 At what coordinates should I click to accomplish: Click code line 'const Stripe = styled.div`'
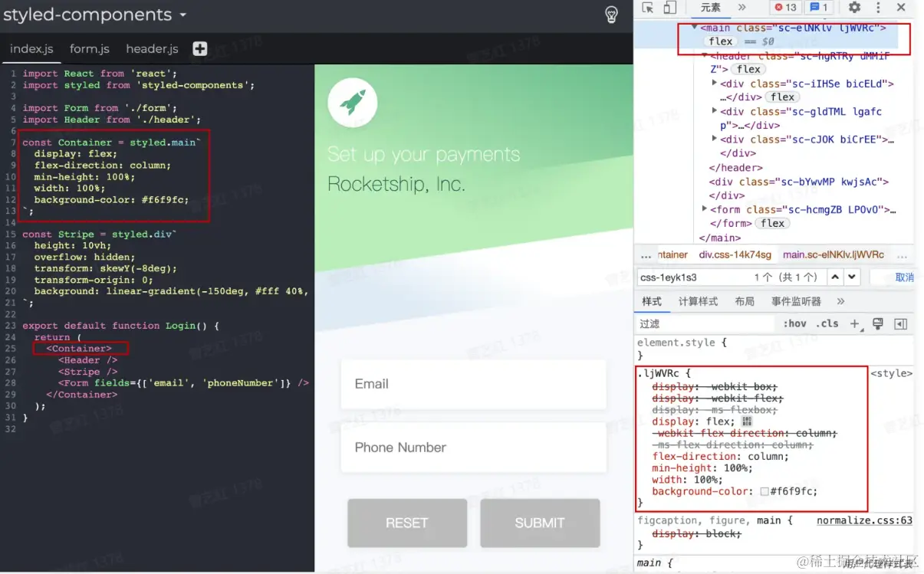[100, 234]
